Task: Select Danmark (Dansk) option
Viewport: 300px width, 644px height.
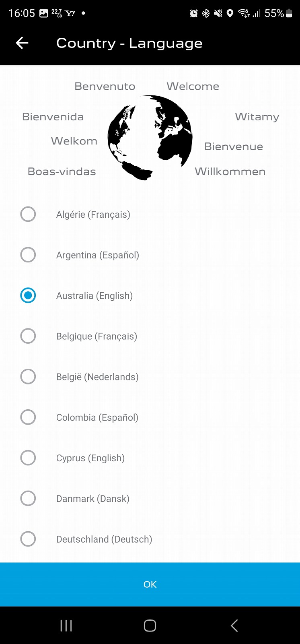Action: (28, 499)
